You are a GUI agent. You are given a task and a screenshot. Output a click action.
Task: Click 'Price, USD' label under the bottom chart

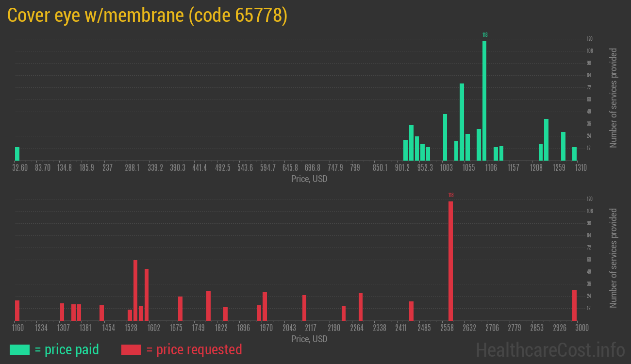309,339
